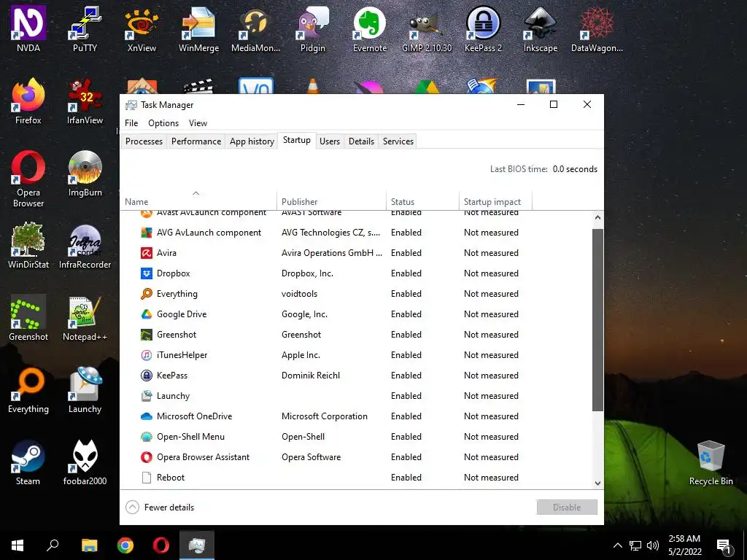747x560 pixels.
Task: Switch to Users tab
Action: [x=330, y=141]
